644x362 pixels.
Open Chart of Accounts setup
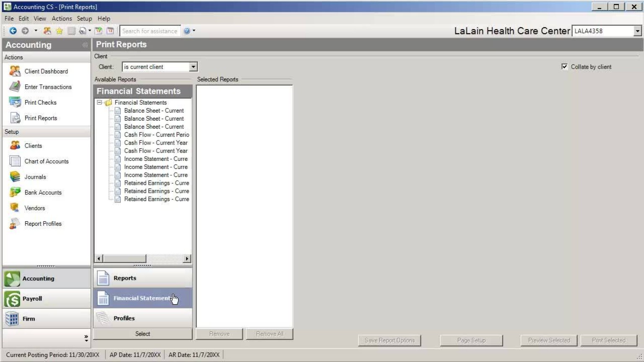click(x=46, y=161)
